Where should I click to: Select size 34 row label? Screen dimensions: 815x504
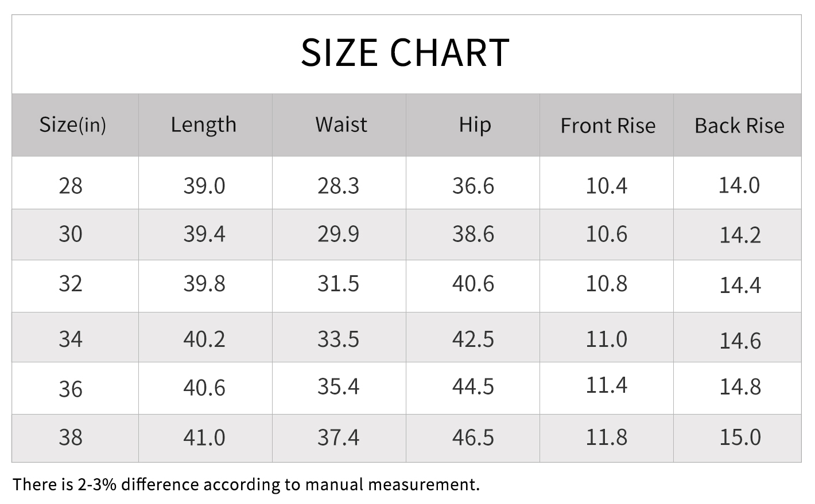pyautogui.click(x=71, y=339)
